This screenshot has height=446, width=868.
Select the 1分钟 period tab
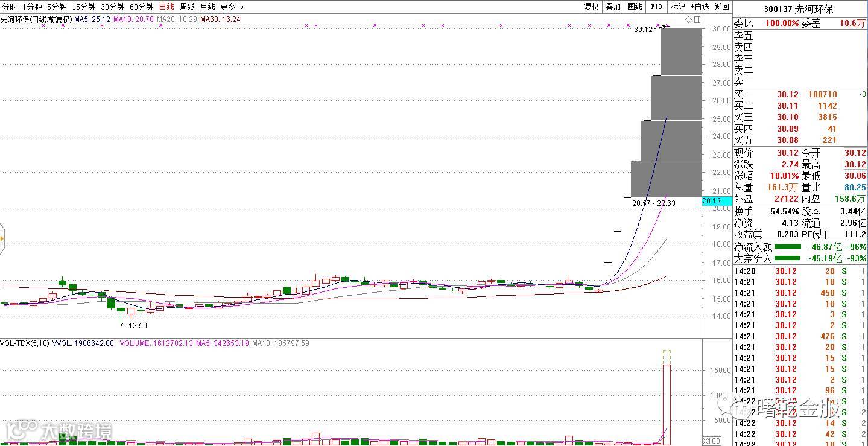[x=32, y=7]
